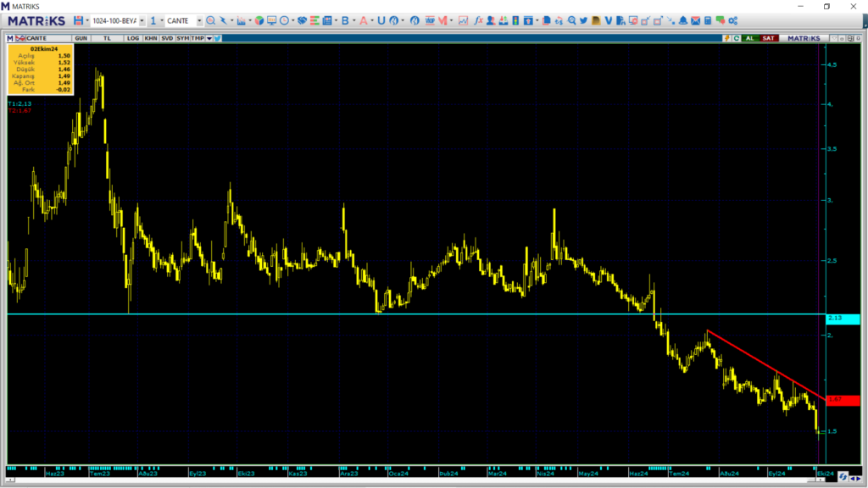Open the CANTE symbol dropdown

(x=199, y=20)
